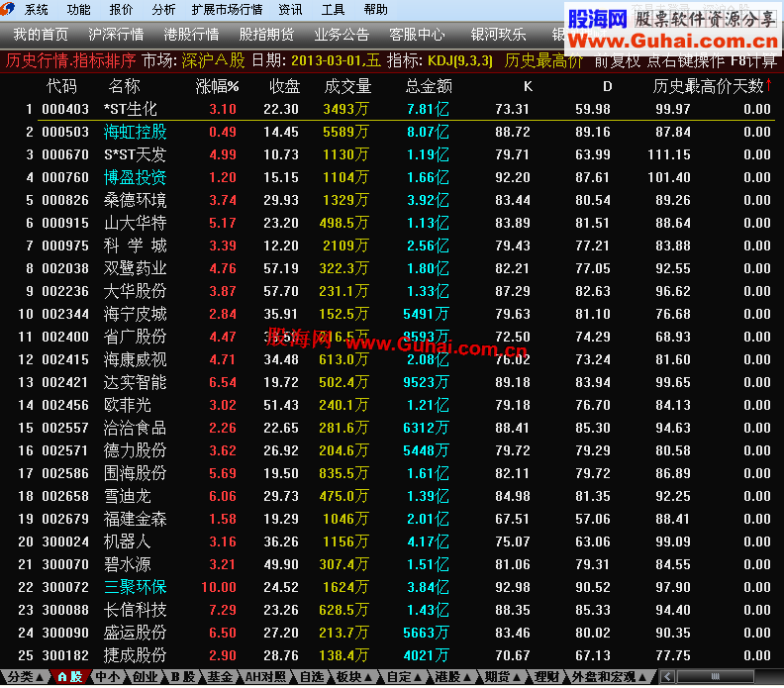Viewport: 784px width, 688px height.
Task: Select the 创业 bottom tab
Action: coord(145,677)
